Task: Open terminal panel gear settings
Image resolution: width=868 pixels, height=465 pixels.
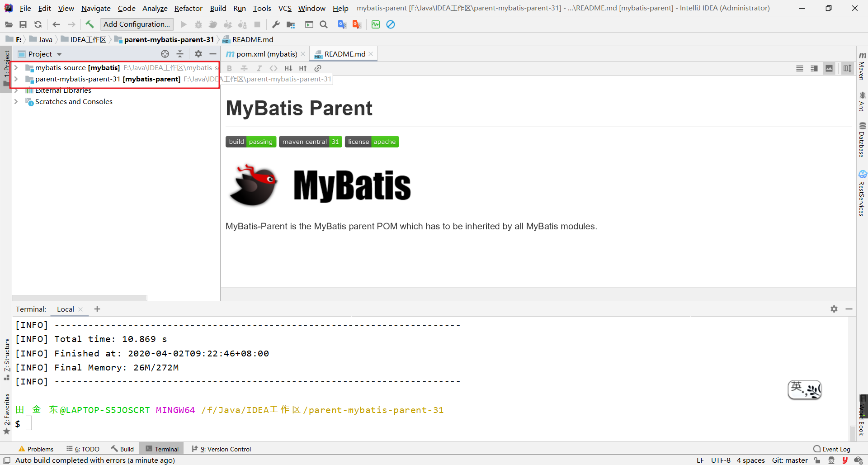Action: point(834,309)
